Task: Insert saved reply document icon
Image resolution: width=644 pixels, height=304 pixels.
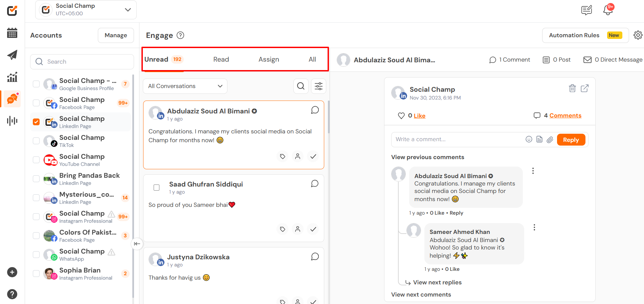Action: (539, 139)
